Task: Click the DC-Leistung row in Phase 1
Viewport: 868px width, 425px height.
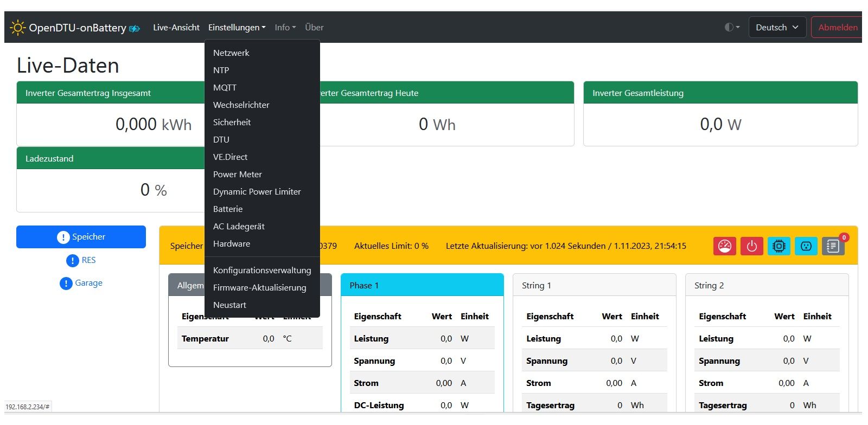Action: 422,405
